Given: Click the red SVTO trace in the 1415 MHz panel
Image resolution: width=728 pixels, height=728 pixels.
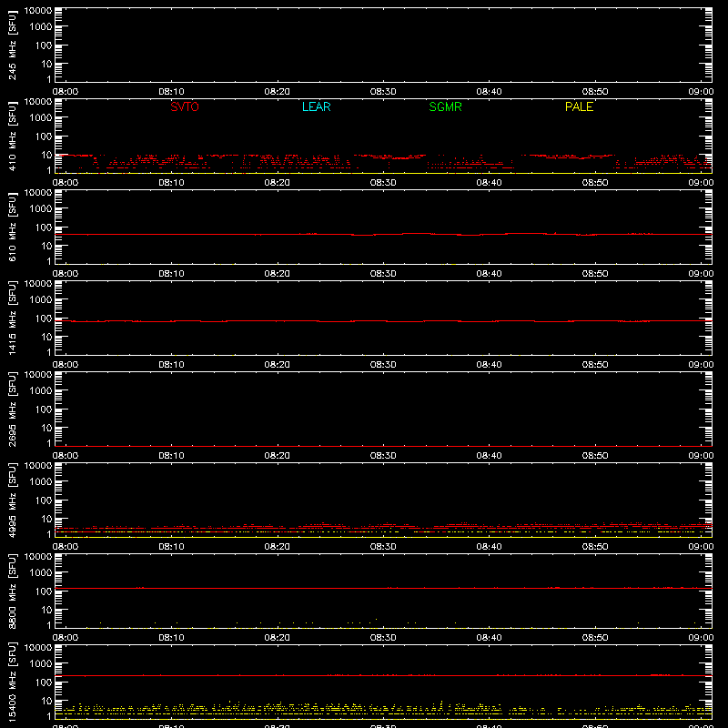Looking at the screenshot, I should tap(383, 321).
